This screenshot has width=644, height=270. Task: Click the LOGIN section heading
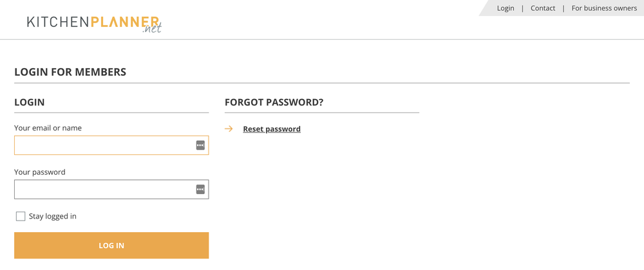30,102
